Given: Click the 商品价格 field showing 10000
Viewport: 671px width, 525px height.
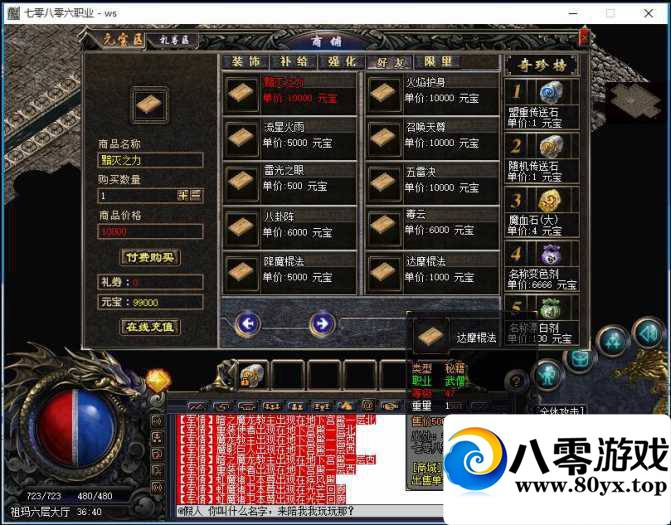Looking at the screenshot, I should click(x=150, y=232).
